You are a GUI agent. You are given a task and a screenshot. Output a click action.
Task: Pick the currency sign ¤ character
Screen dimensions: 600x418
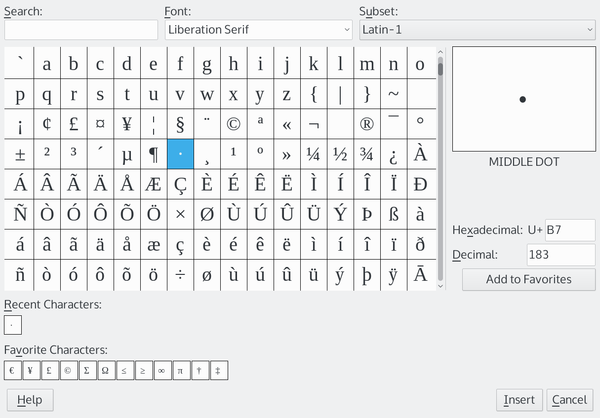tap(100, 124)
